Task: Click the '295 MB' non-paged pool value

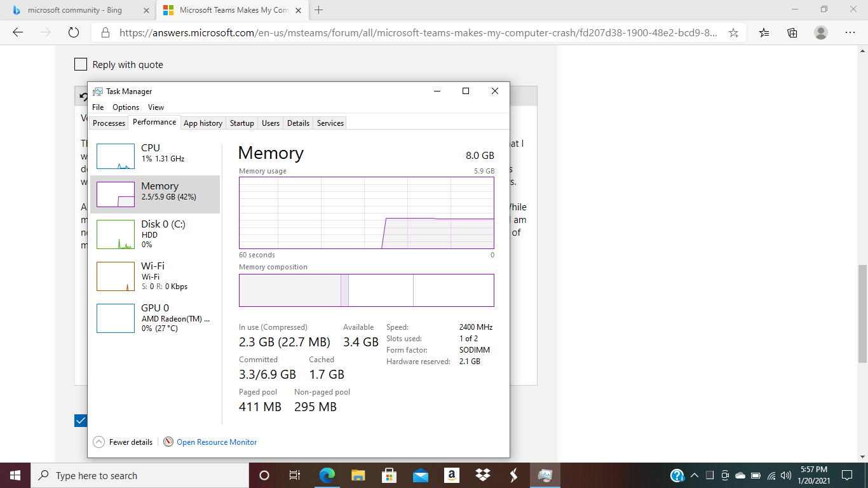Action: point(315,407)
